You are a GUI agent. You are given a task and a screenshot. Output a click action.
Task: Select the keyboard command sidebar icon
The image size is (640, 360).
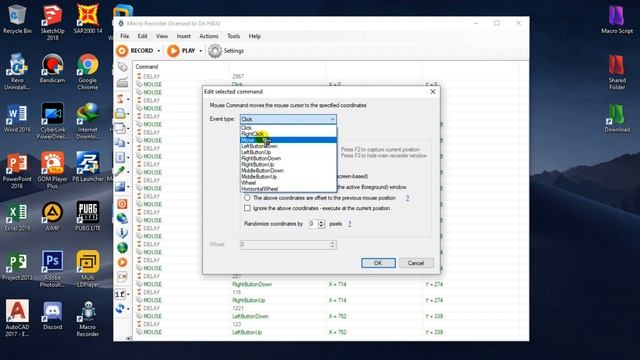coord(122,82)
